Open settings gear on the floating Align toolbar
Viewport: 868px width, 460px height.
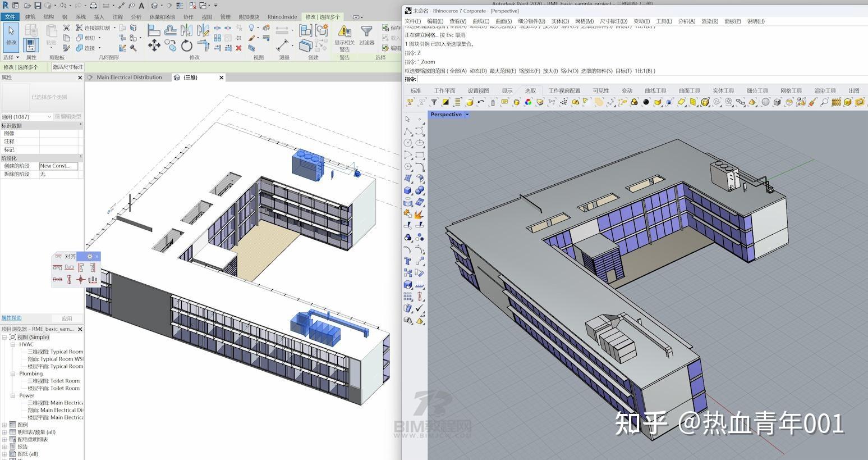pos(90,257)
